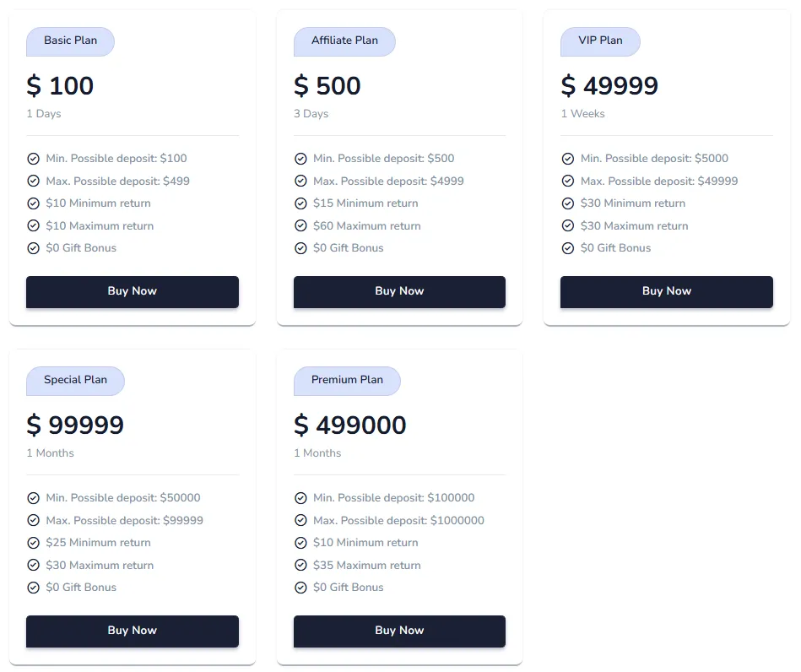The image size is (801, 672).
Task: Select the Special Plan badge
Action: tap(75, 380)
